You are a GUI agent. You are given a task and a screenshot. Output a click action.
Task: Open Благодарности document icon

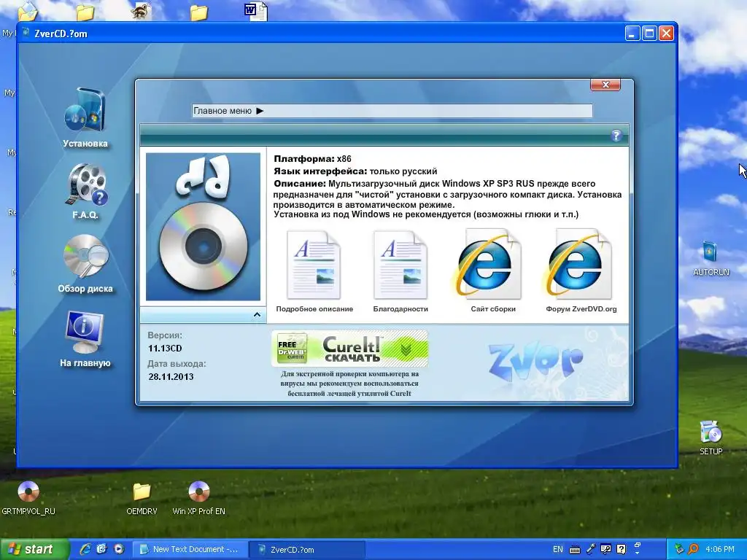coord(400,265)
